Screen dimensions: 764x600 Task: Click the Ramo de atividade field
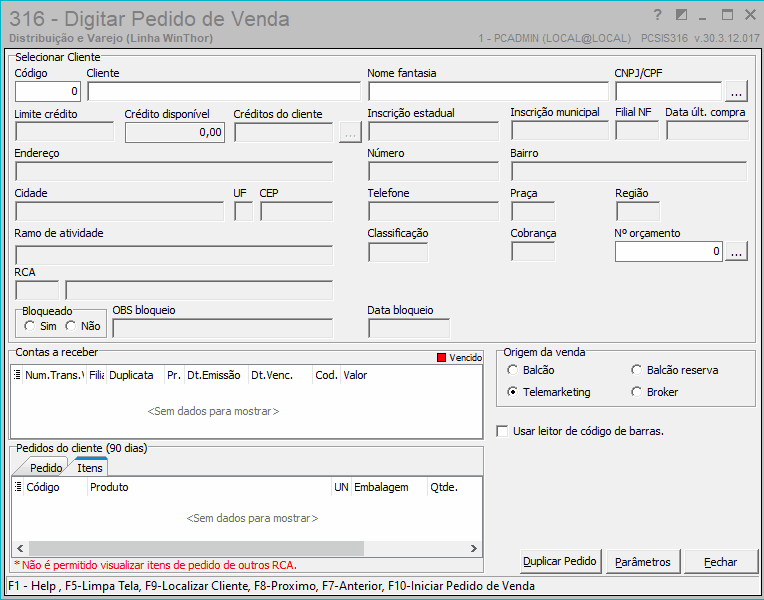click(x=174, y=255)
